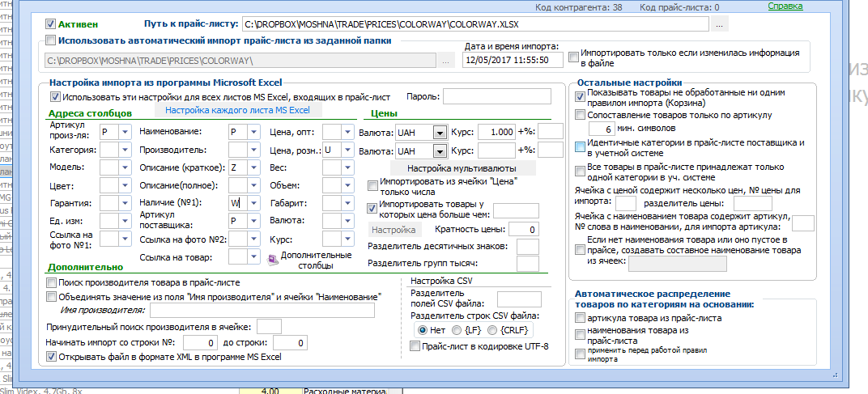Check distribution by наименования товара из прайс-листа

pyautogui.click(x=580, y=335)
